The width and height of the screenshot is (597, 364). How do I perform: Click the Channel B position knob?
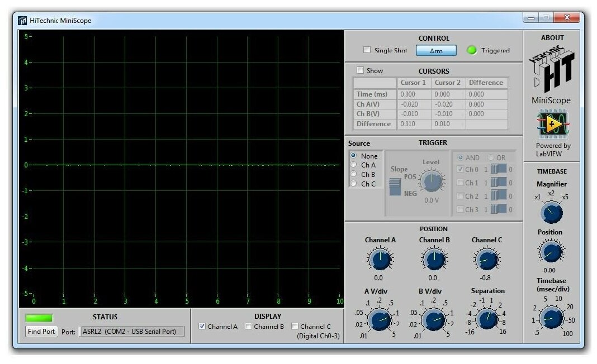(434, 260)
